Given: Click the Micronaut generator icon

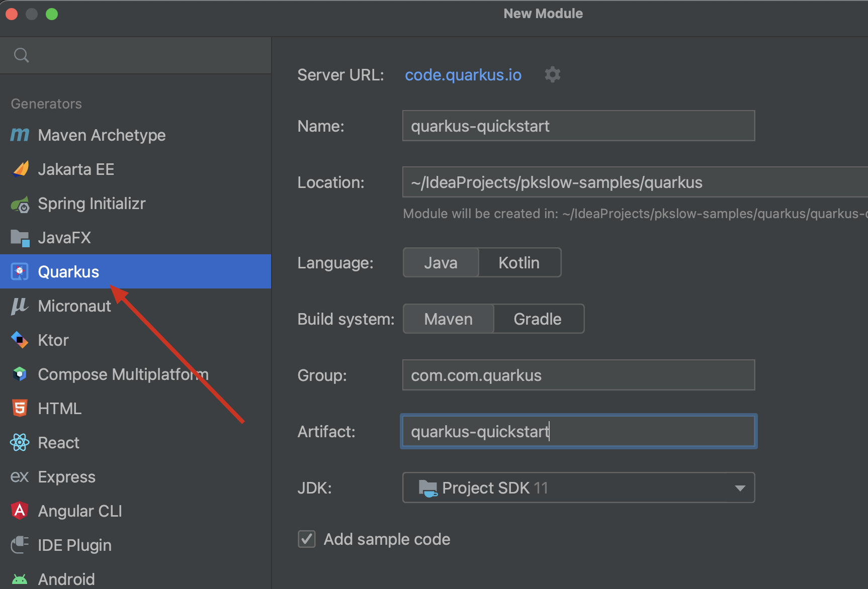Looking at the screenshot, I should tap(20, 306).
